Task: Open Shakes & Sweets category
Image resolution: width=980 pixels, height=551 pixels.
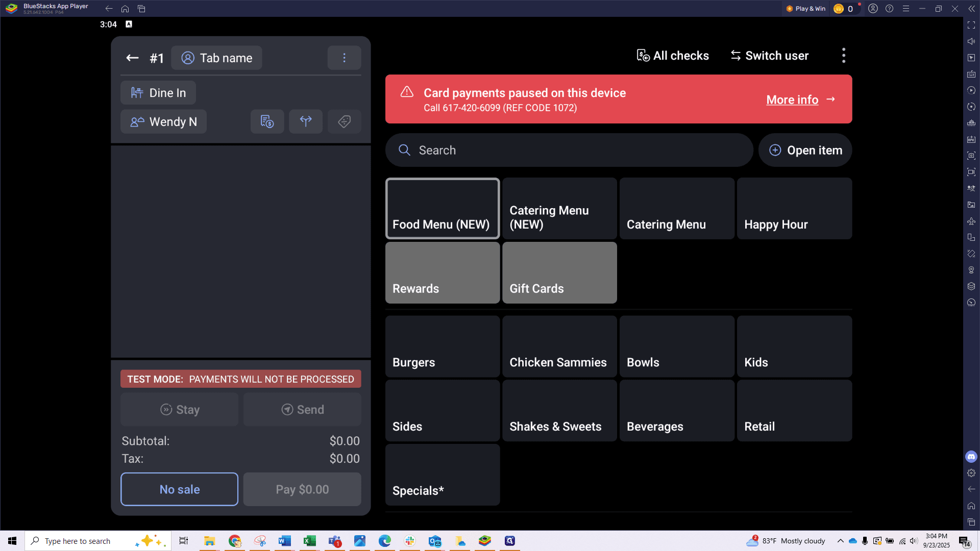Action: [x=559, y=411]
